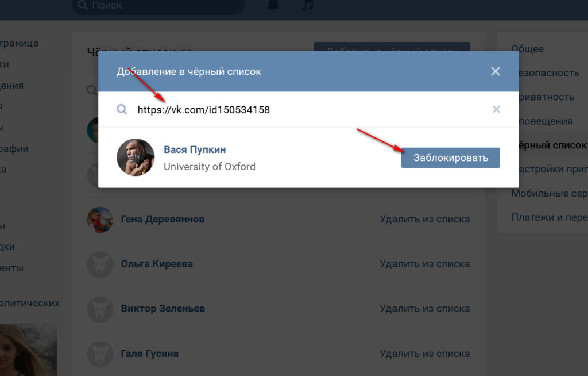The width and height of the screenshot is (588, 376).
Task: Remove Гена Деревяннов from the list
Action: tap(424, 219)
